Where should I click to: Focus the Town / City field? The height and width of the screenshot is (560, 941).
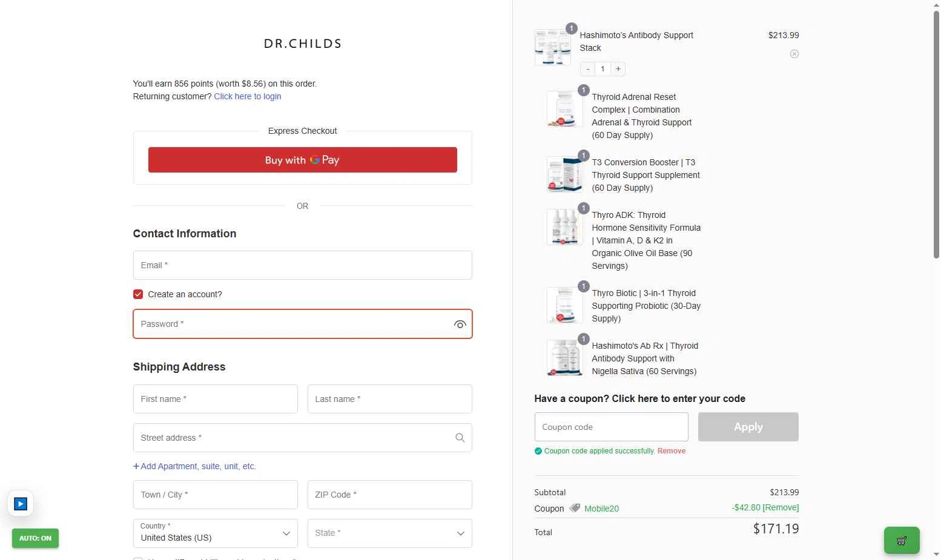[216, 495]
